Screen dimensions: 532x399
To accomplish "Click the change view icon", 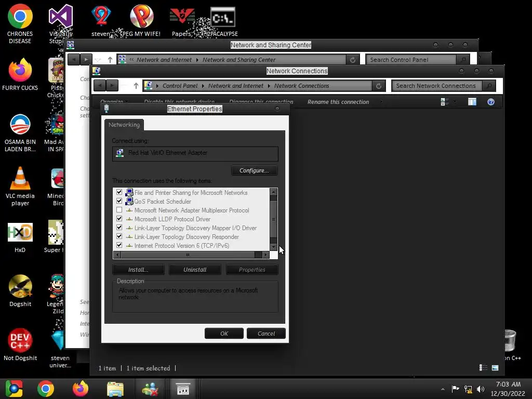I will [445, 102].
